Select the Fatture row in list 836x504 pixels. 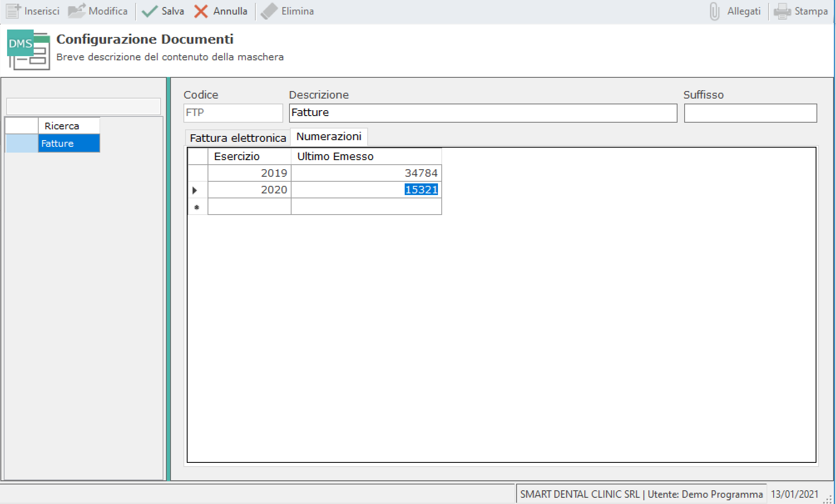point(69,143)
